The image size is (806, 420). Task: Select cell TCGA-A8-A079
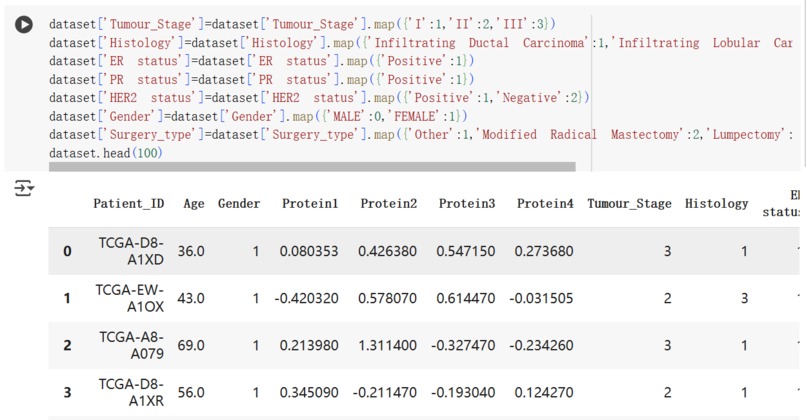click(132, 345)
